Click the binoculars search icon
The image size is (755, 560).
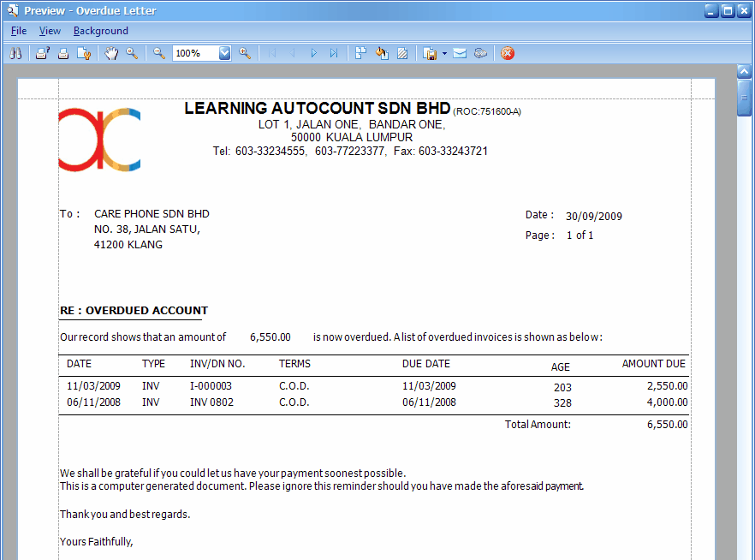coord(15,53)
